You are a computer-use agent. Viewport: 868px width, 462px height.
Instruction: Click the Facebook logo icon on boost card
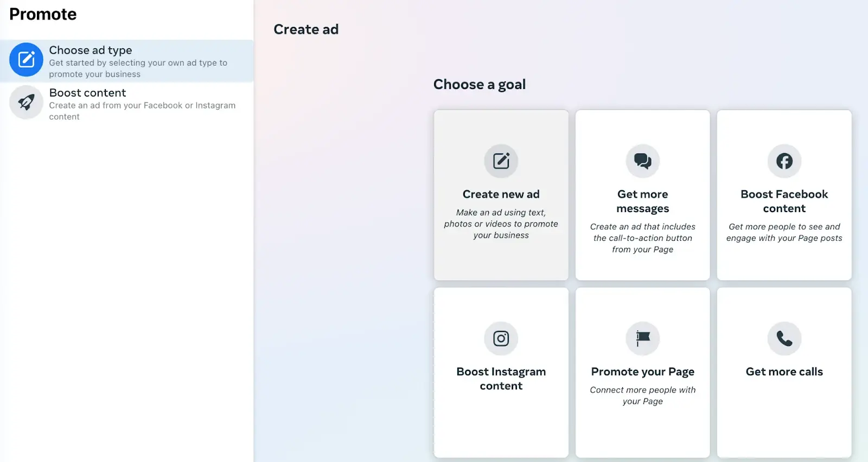point(784,161)
